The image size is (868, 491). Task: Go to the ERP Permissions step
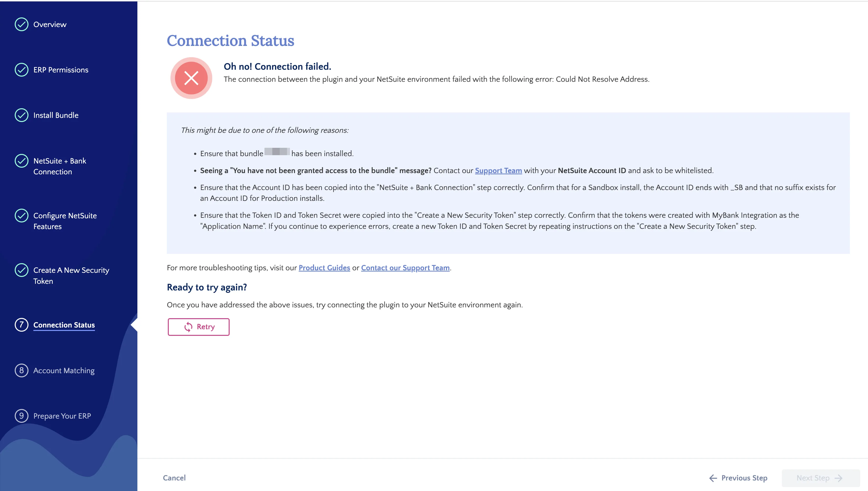point(61,70)
